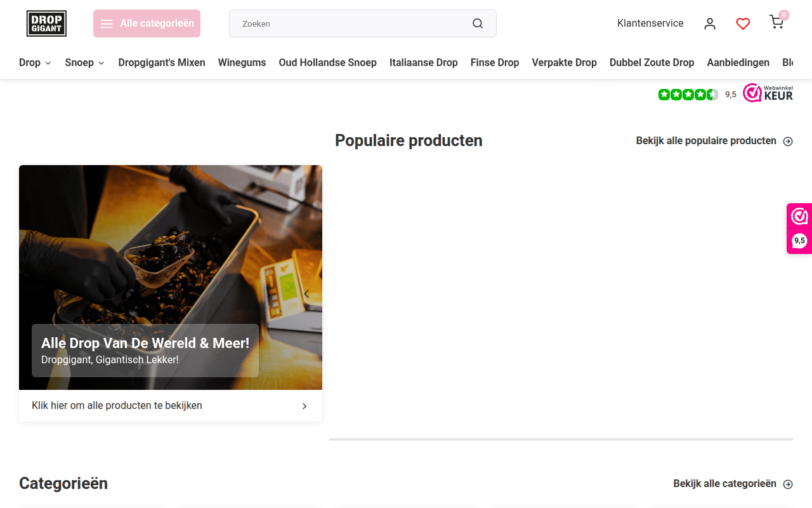Go to Dropgigant's Mixen

click(162, 62)
